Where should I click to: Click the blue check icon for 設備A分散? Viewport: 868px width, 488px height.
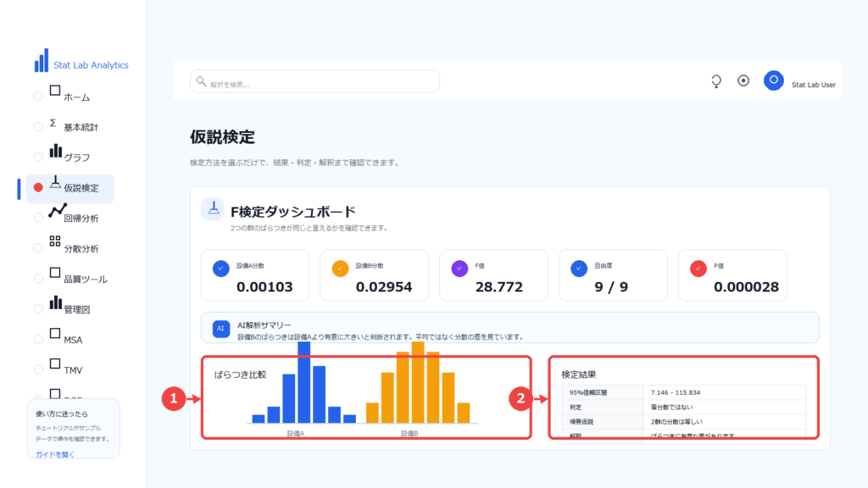click(x=221, y=269)
